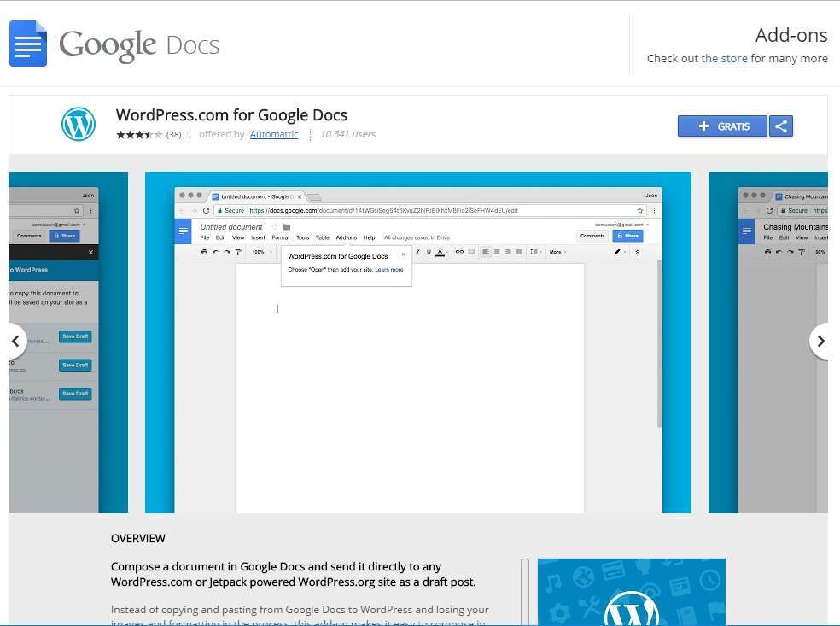Click the center align icon in the Untitled document toolbar
Screen dimensions: 840x626
pyautogui.click(x=497, y=252)
